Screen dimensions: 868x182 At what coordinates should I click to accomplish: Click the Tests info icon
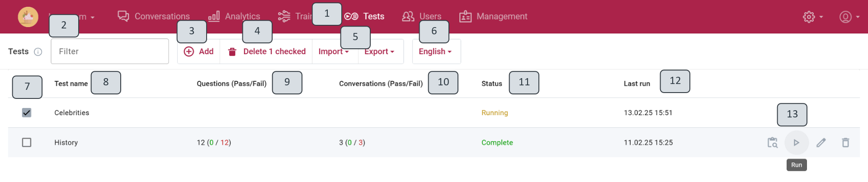click(38, 51)
